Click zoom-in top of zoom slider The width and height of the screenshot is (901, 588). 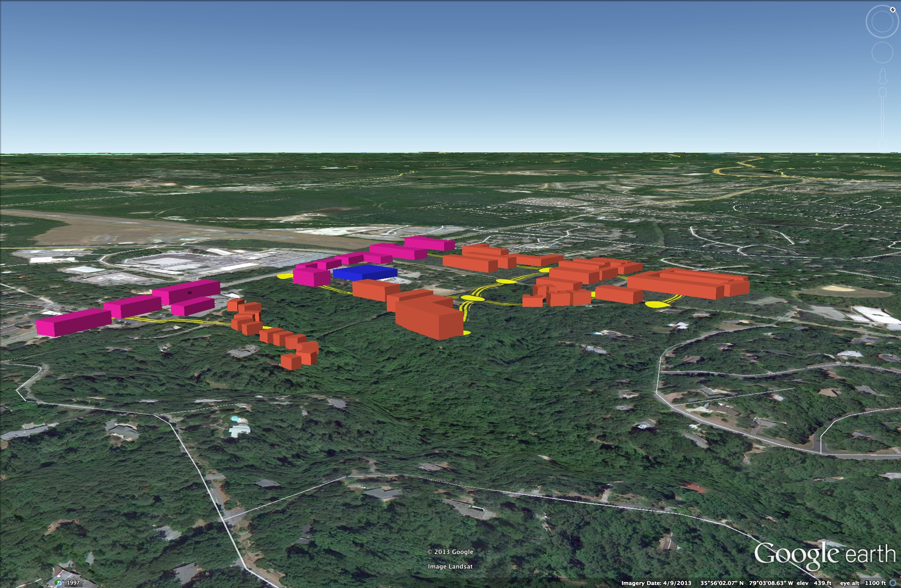tap(882, 92)
